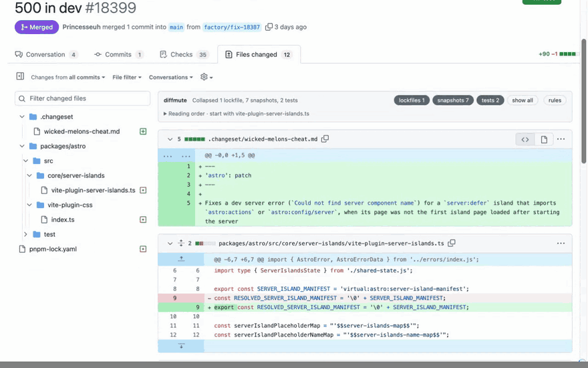Open vite-plugin-server-islands.ts in the file tree

93,191
